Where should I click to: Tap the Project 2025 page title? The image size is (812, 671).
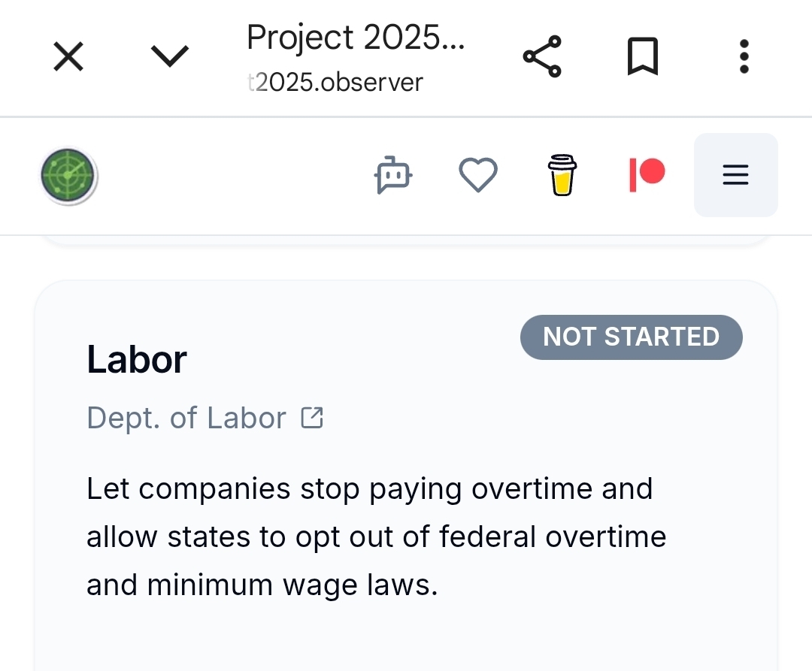coord(356,38)
